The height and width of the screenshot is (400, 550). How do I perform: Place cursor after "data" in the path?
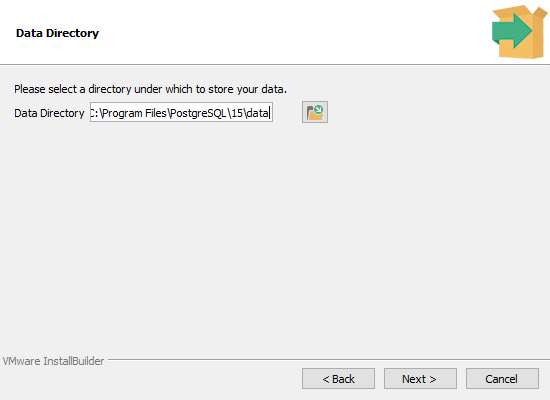pos(269,113)
